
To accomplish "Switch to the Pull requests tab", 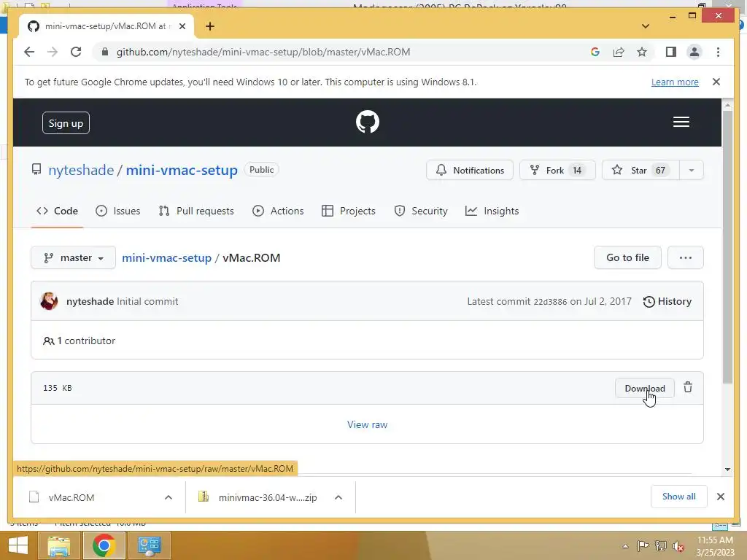I will coord(196,211).
